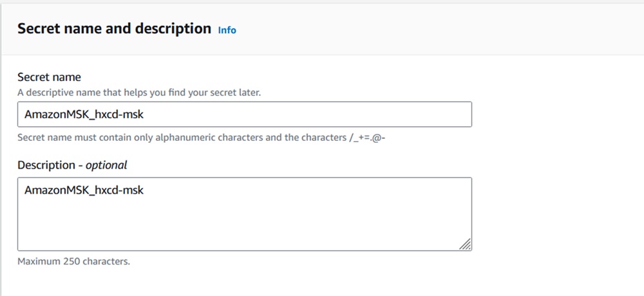Image resolution: width=644 pixels, height=296 pixels.
Task: Click the "Secret name and description" heading
Action: coord(114,29)
